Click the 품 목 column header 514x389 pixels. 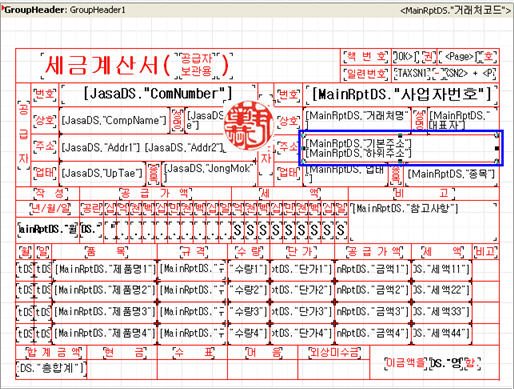(106, 251)
